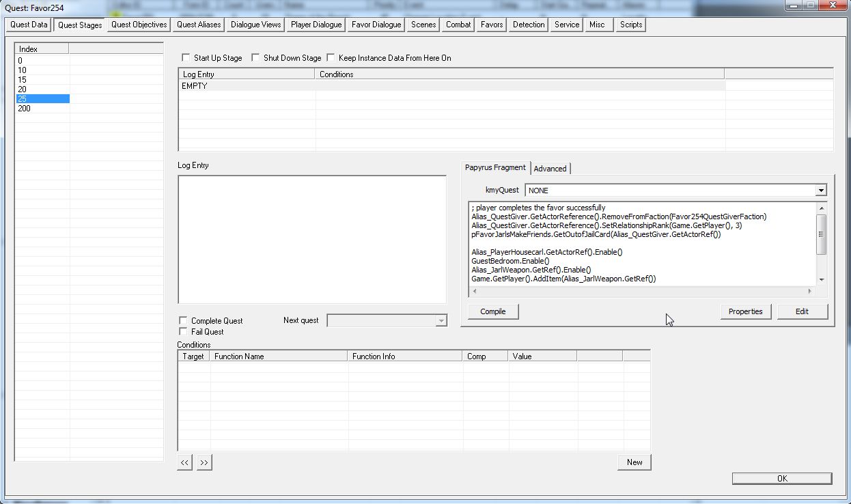Open the Favor Dialogue tab

376,25
